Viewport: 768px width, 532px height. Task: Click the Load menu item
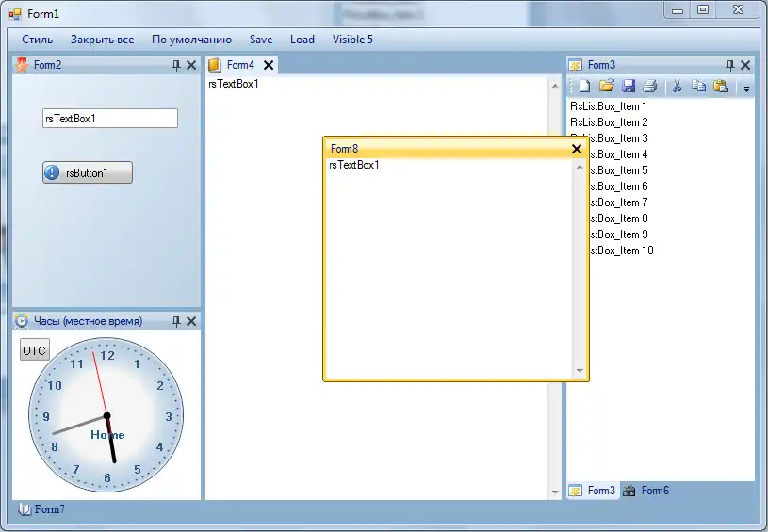(x=302, y=40)
